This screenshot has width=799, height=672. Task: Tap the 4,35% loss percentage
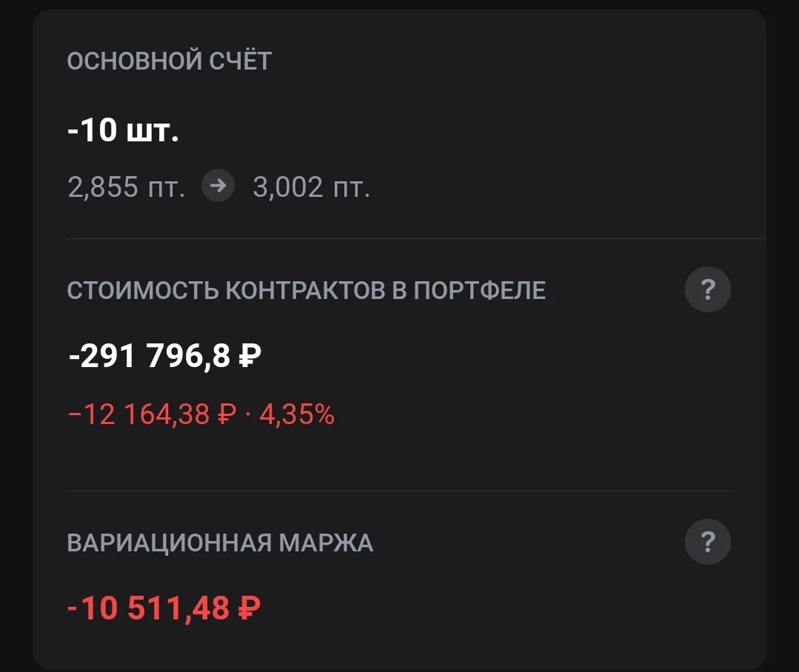(x=297, y=414)
